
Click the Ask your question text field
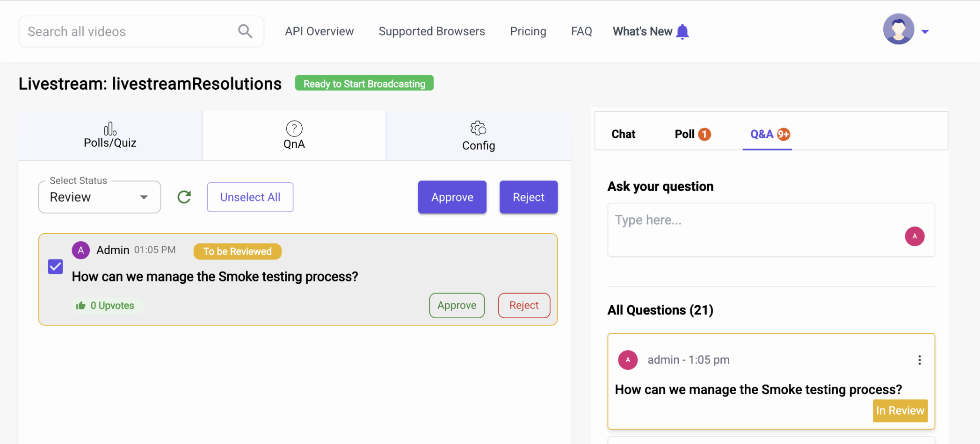[x=753, y=229]
